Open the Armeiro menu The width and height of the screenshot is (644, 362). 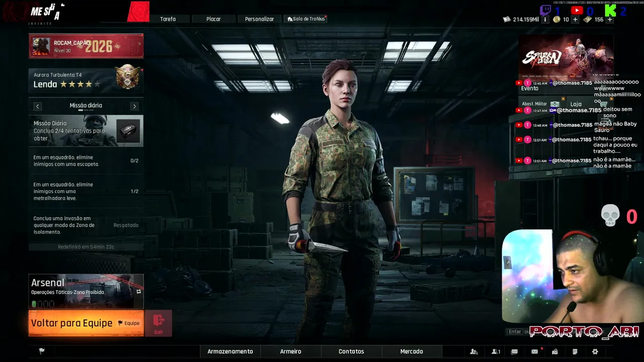(x=291, y=351)
